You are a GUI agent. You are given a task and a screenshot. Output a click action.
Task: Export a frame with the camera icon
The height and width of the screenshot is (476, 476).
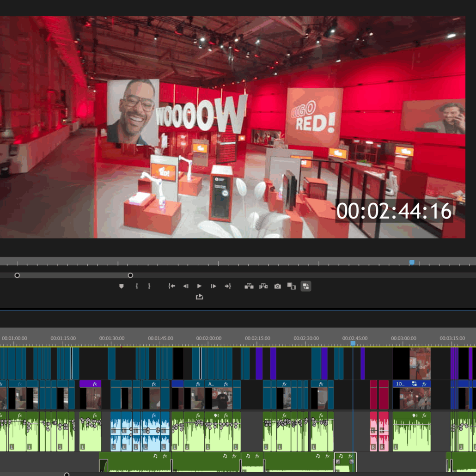(x=277, y=286)
